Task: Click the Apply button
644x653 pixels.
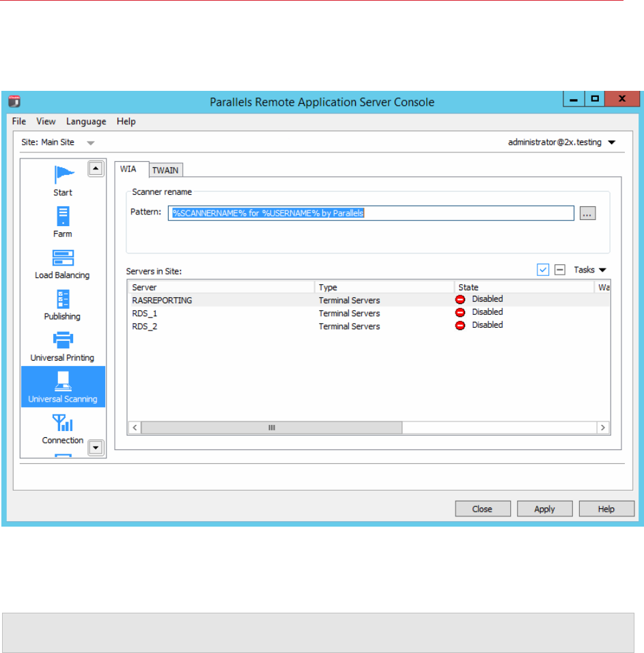Action: [544, 509]
